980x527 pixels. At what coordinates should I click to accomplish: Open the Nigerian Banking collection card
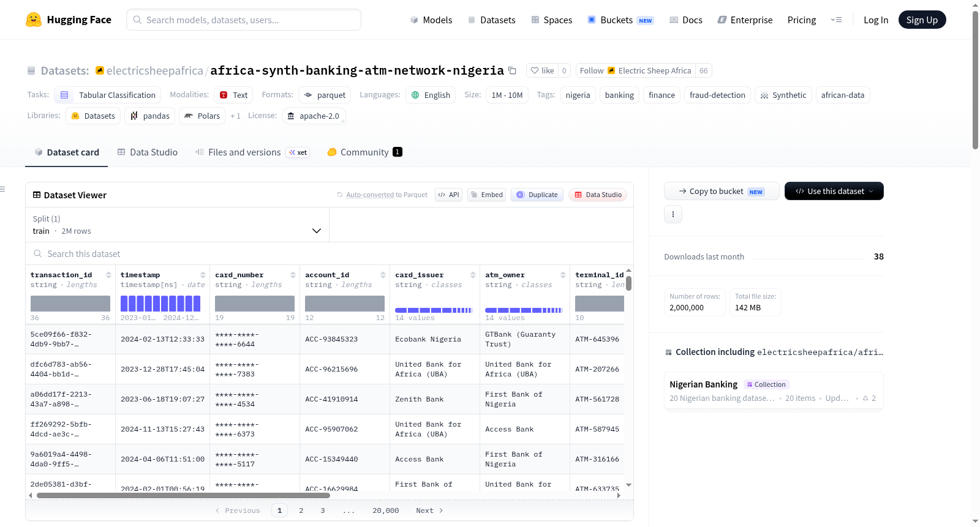pos(774,391)
